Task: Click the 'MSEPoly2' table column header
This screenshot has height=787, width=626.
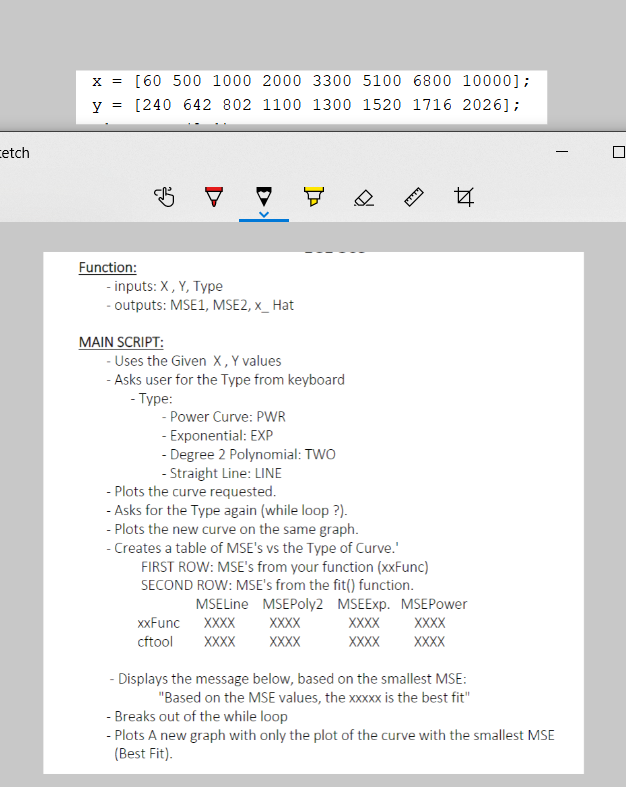Action: tap(293, 604)
